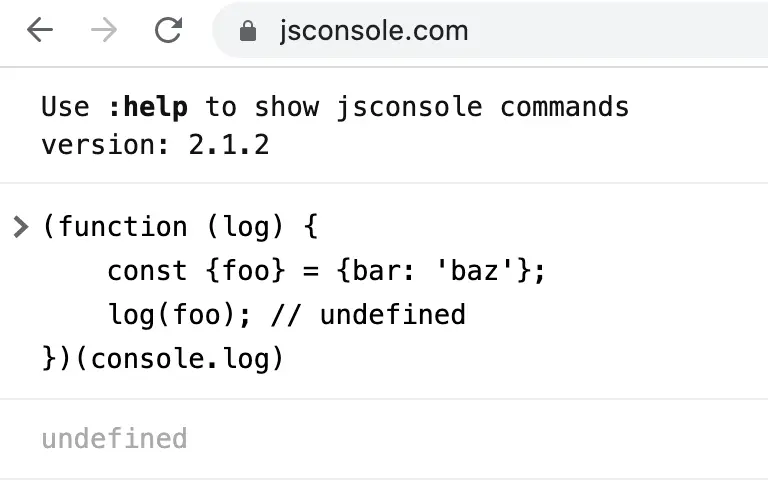
Task: Click the grayed forward navigation arrow
Action: click(x=104, y=30)
